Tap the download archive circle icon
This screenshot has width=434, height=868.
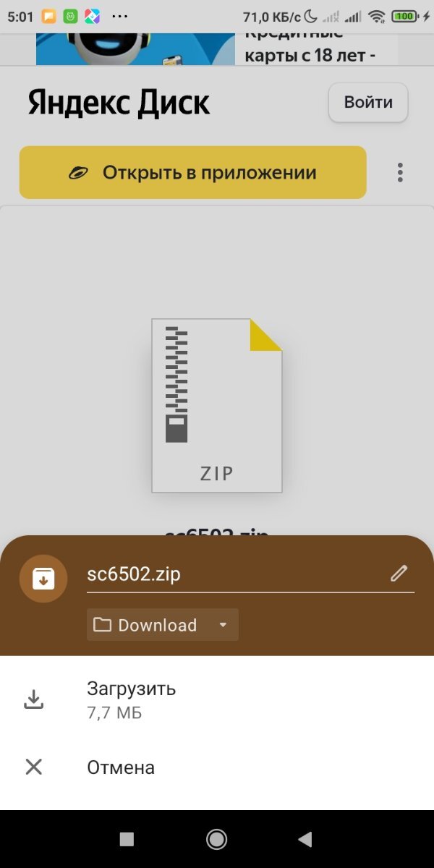click(43, 579)
